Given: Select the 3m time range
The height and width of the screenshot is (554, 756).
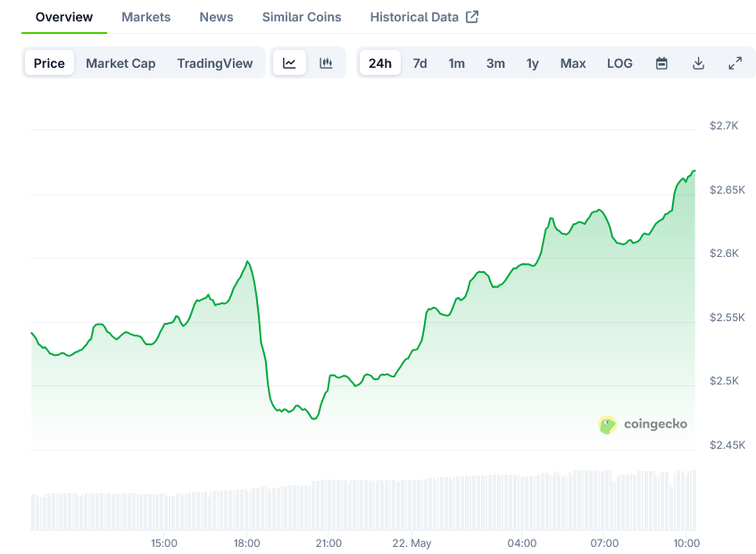Looking at the screenshot, I should tap(495, 63).
